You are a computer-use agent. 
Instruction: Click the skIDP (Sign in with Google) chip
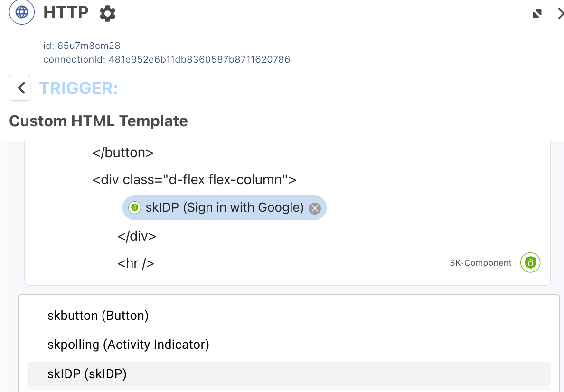click(x=225, y=208)
